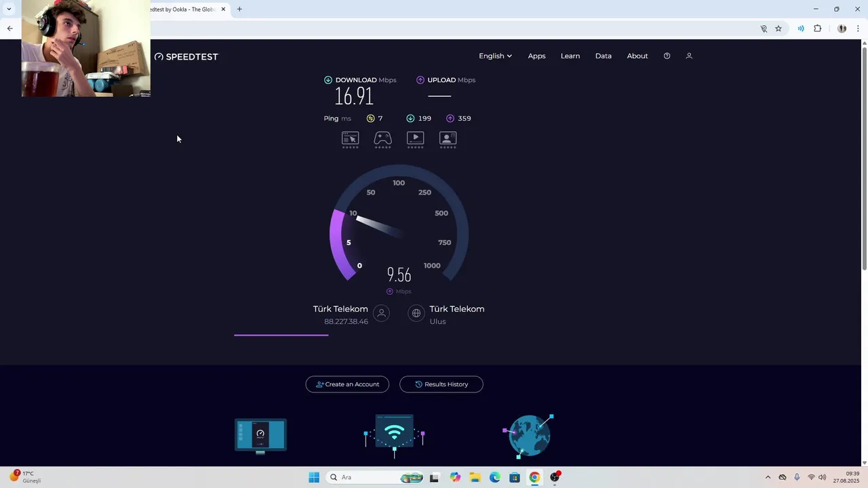Open the tab search dropdown arrow

(x=9, y=9)
